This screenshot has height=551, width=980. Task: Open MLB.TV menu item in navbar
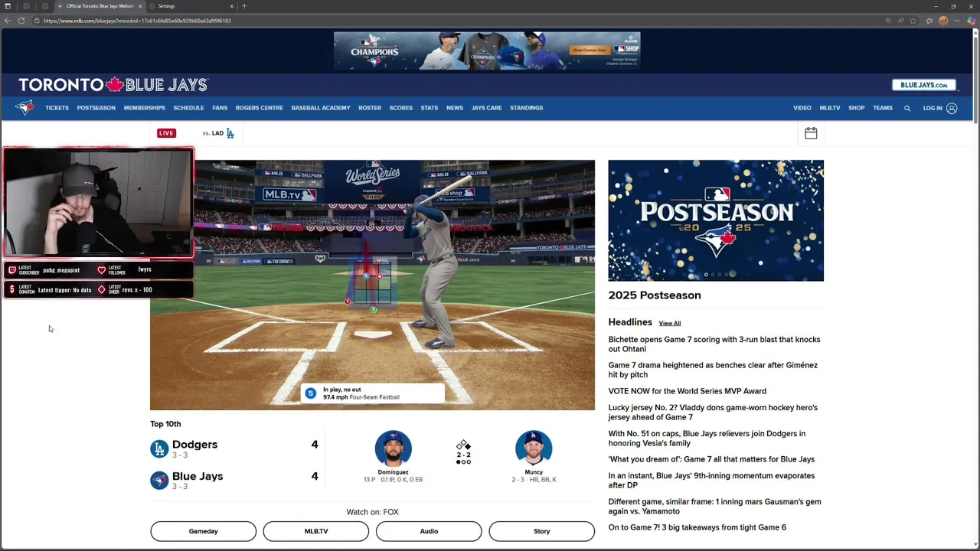click(x=830, y=108)
